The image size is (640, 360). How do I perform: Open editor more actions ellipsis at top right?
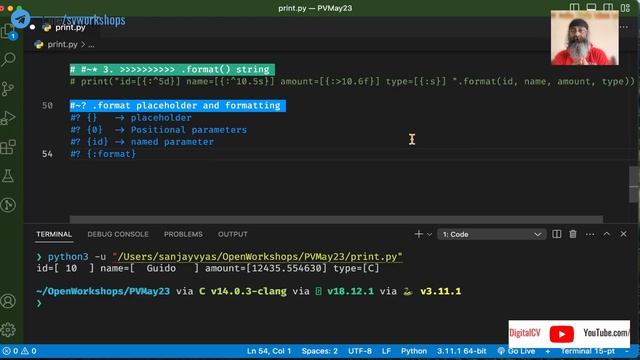[x=624, y=27]
